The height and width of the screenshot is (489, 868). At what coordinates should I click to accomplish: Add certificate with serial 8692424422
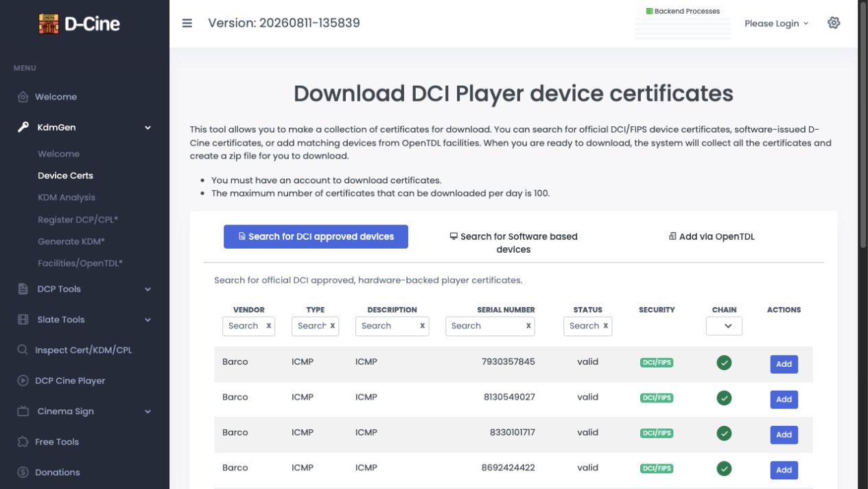(784, 470)
